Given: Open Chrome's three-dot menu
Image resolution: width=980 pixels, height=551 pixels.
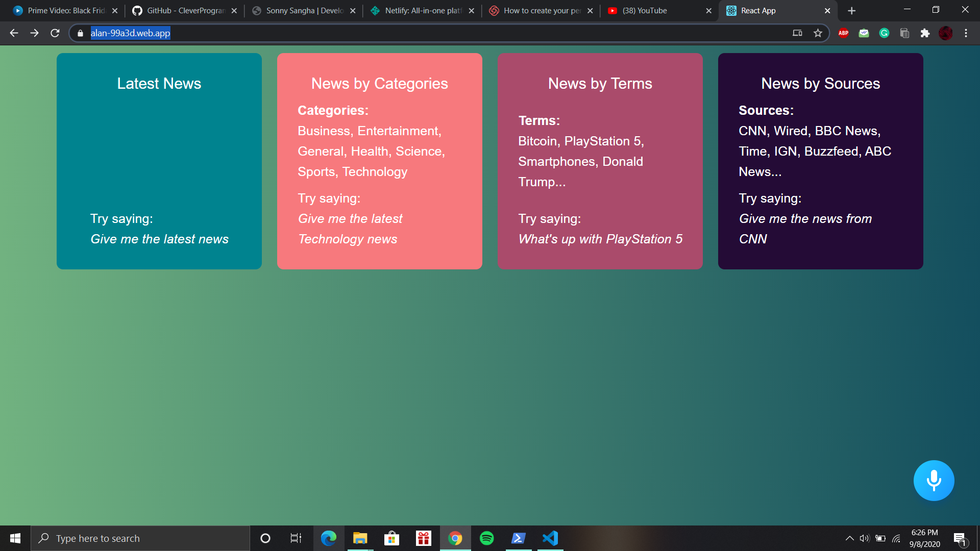Looking at the screenshot, I should (966, 33).
